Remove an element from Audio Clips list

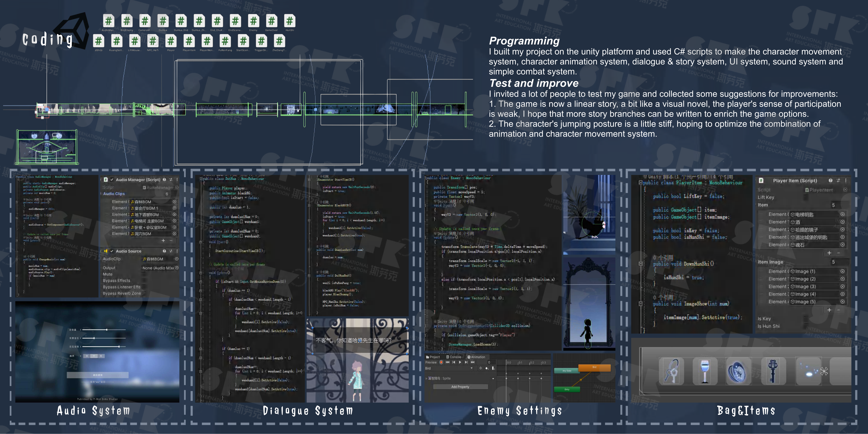pos(171,241)
